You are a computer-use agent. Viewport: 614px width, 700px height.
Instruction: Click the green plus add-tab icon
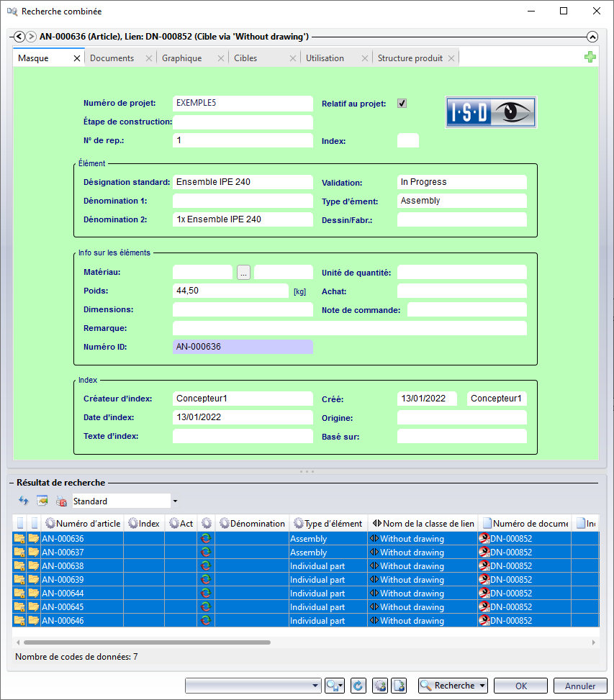coord(590,58)
